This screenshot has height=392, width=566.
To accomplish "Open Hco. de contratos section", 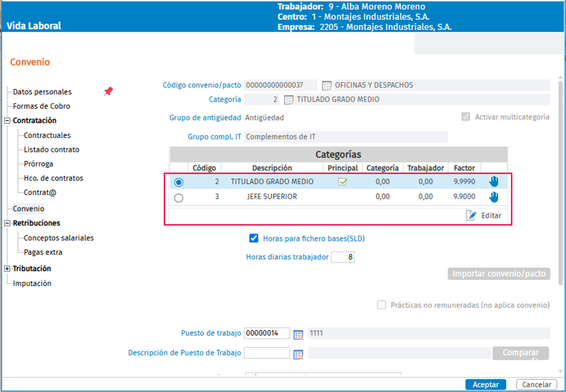I will 53,178.
